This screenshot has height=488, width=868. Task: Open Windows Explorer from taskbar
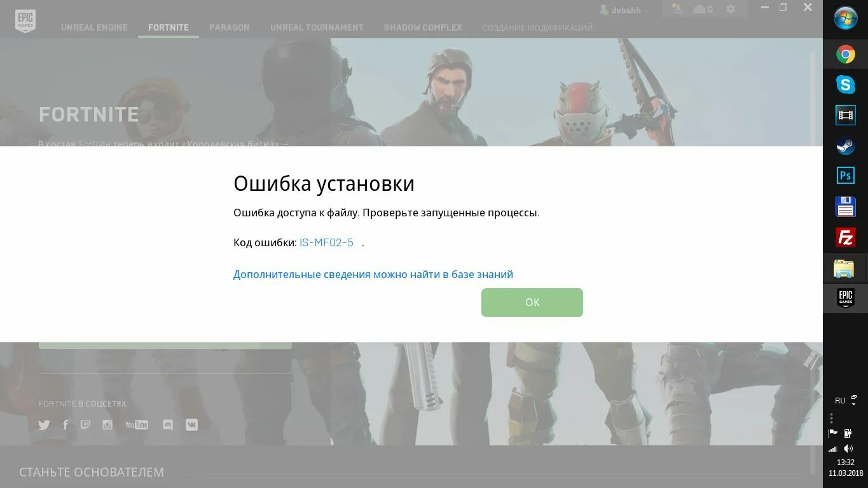pos(844,268)
